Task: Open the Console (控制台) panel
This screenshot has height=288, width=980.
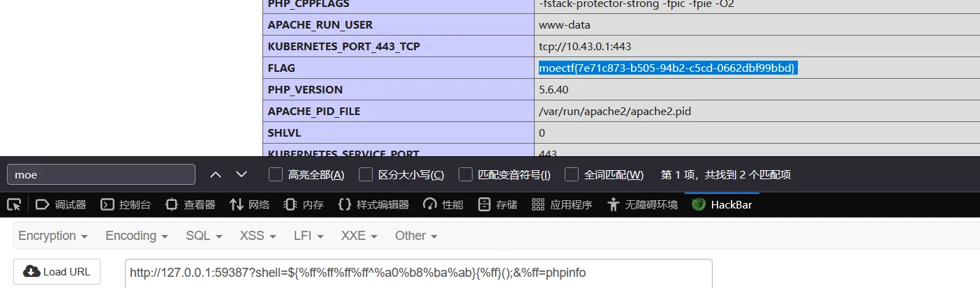Action: tap(126, 204)
